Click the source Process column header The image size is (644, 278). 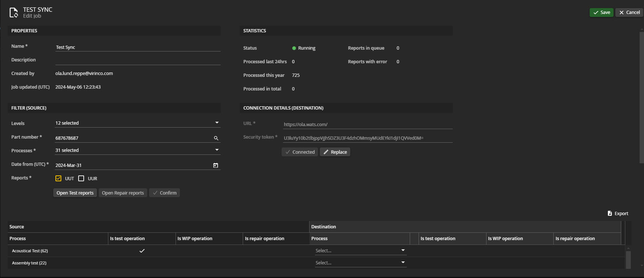tap(18, 239)
